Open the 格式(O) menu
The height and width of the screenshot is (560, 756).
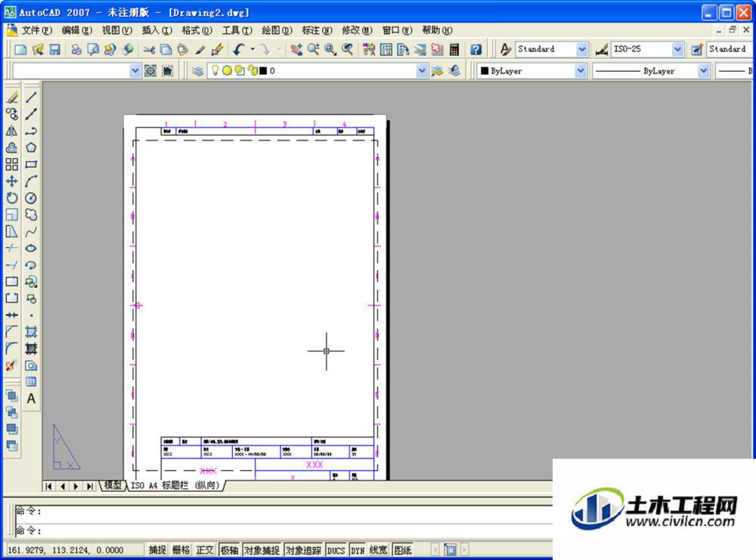coord(197,30)
